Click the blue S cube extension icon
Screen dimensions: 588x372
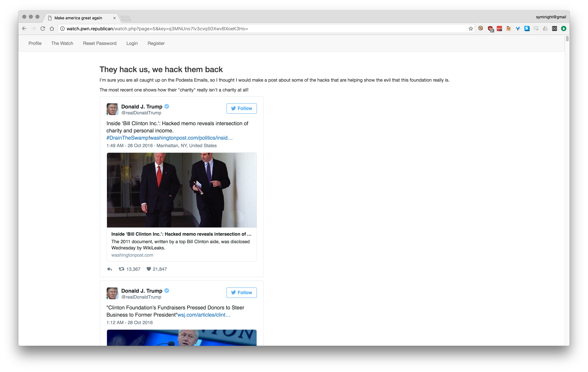click(527, 29)
